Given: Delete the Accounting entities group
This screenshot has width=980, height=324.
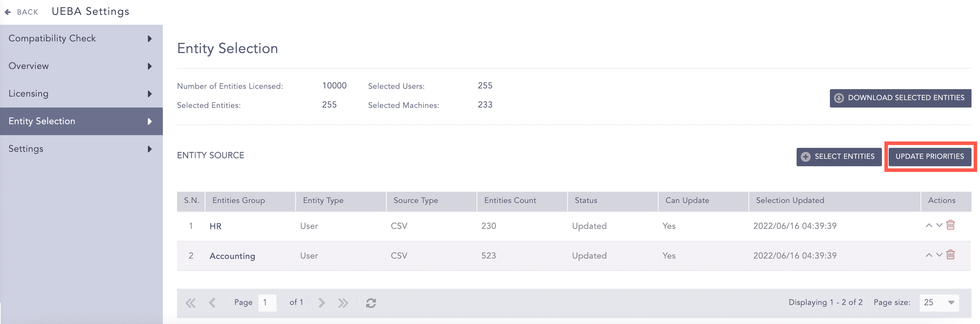Looking at the screenshot, I should pyautogui.click(x=950, y=255).
